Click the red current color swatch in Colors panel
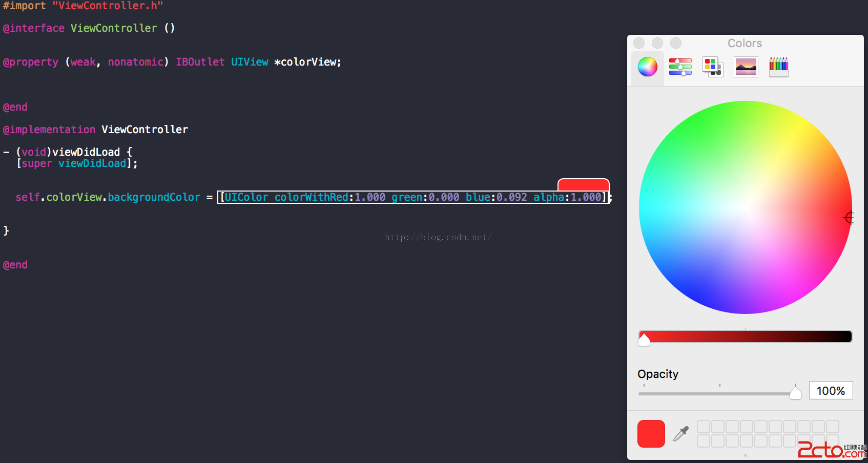 click(x=651, y=434)
